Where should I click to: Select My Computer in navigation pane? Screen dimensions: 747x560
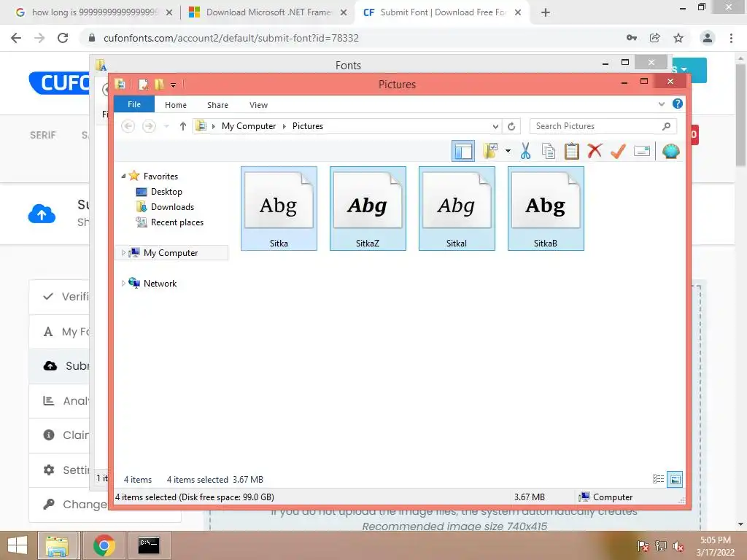point(171,253)
